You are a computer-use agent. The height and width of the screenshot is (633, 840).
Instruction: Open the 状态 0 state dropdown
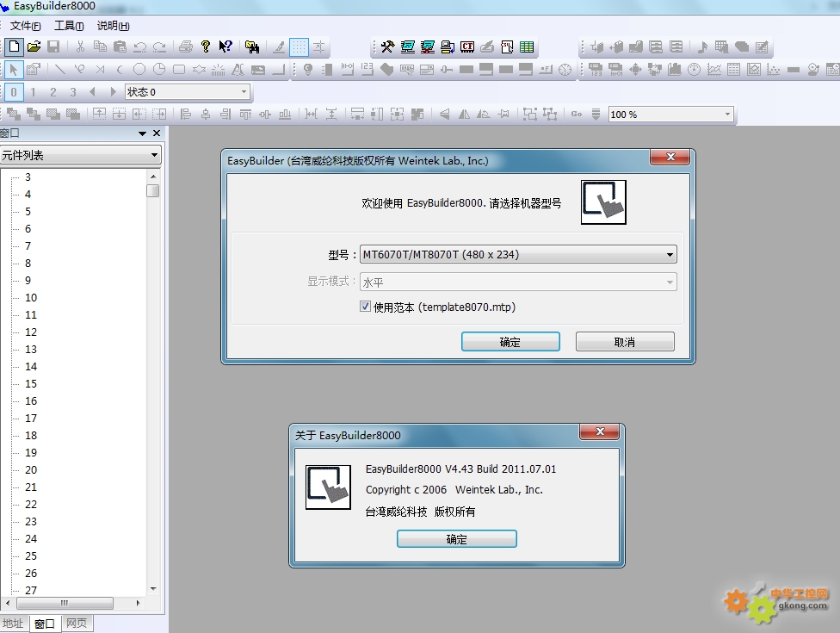coord(188,92)
